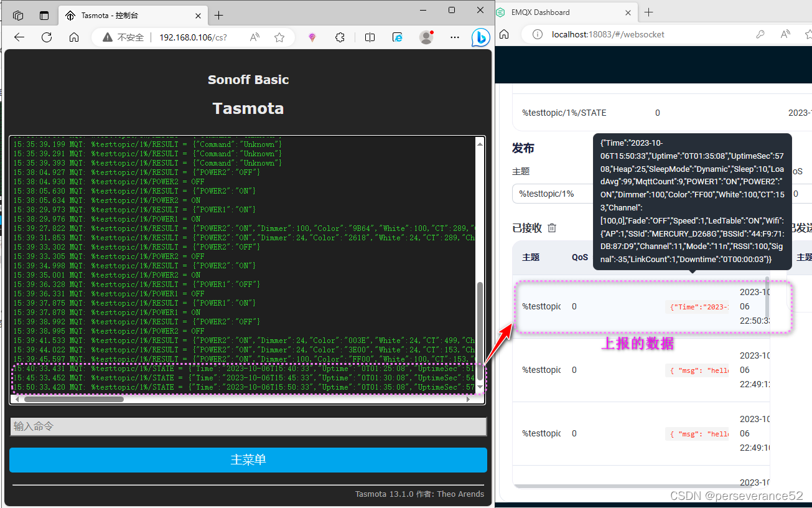Open the browser extensions puzzle icon

[x=340, y=37]
